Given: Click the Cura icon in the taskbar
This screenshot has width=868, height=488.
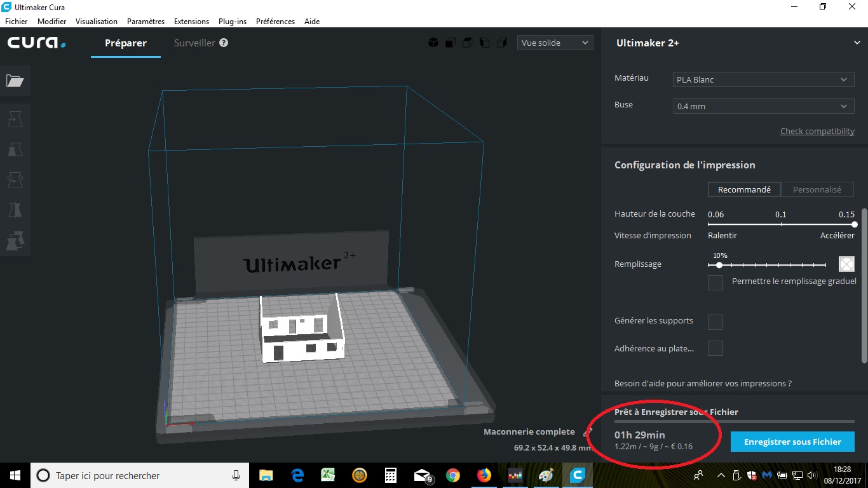Looking at the screenshot, I should tap(578, 475).
